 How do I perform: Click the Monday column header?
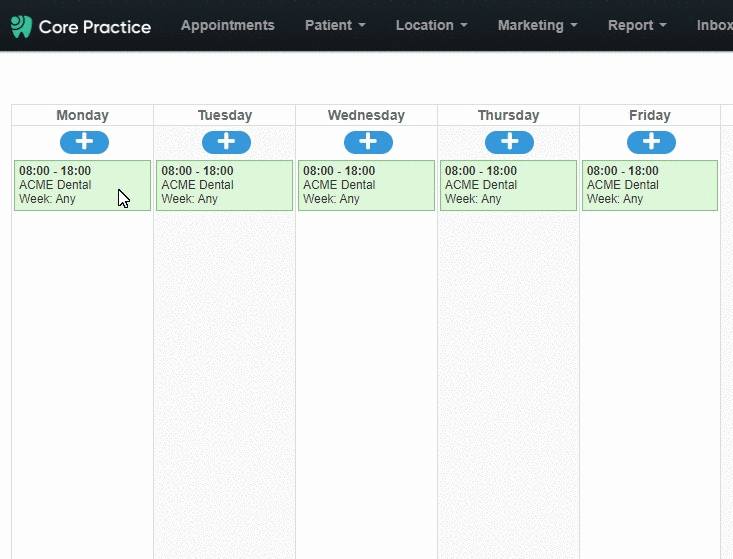click(82, 115)
